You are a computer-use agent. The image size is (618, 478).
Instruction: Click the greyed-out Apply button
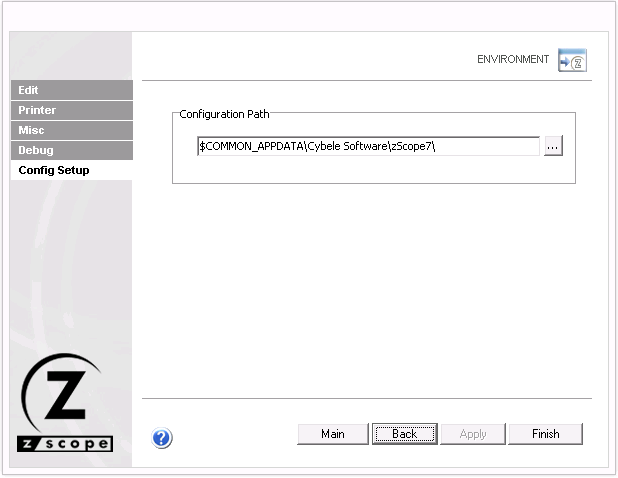(473, 434)
